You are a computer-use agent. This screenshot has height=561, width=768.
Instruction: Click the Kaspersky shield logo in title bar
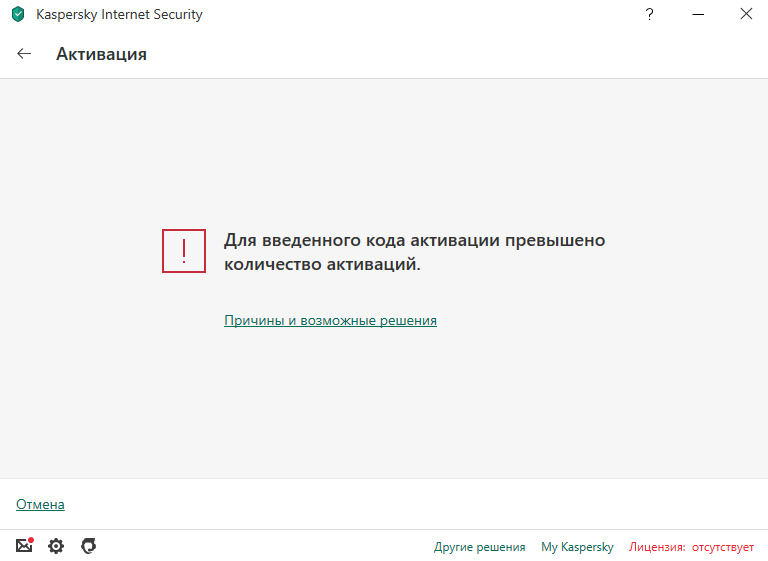[18, 14]
